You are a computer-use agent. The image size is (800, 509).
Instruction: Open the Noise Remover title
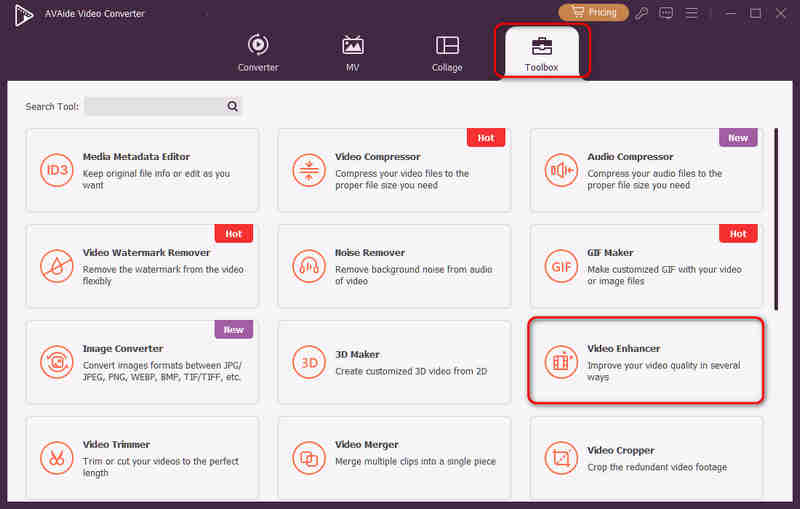[x=370, y=252]
